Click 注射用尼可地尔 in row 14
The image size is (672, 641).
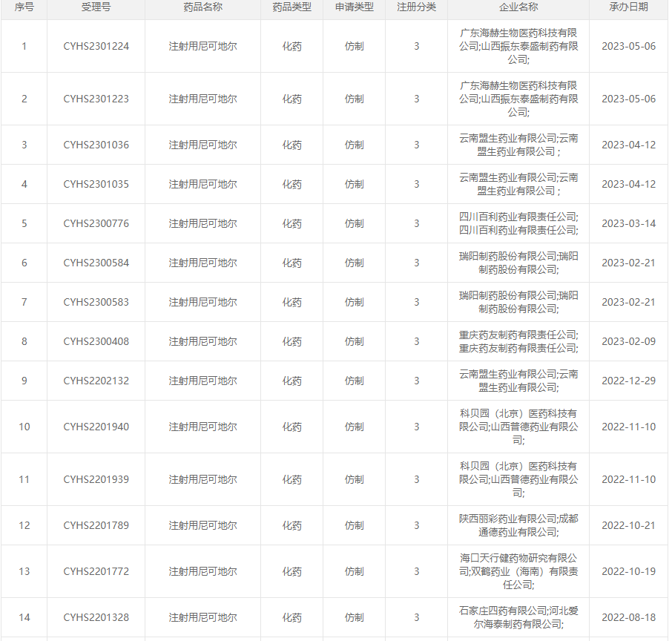pyautogui.click(x=202, y=617)
